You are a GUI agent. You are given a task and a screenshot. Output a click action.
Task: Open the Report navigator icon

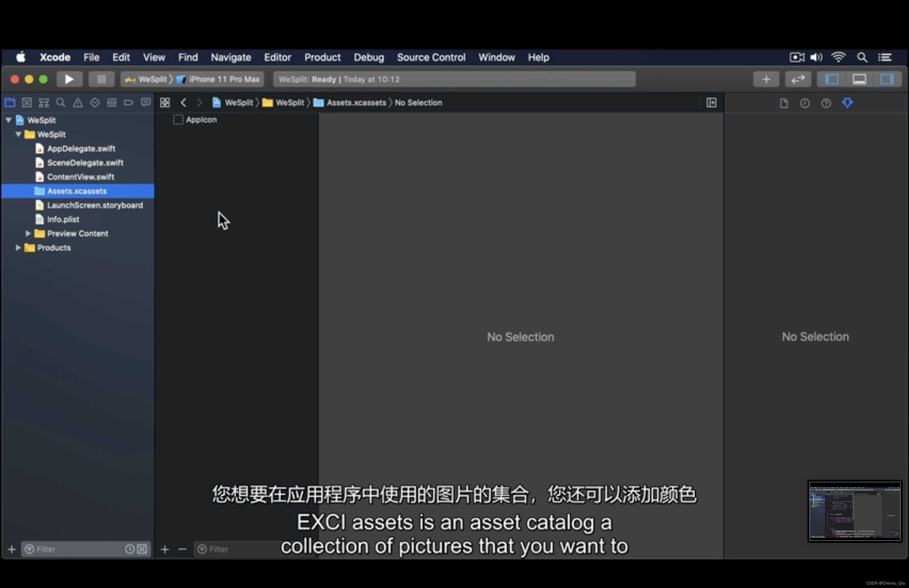pyautogui.click(x=145, y=102)
